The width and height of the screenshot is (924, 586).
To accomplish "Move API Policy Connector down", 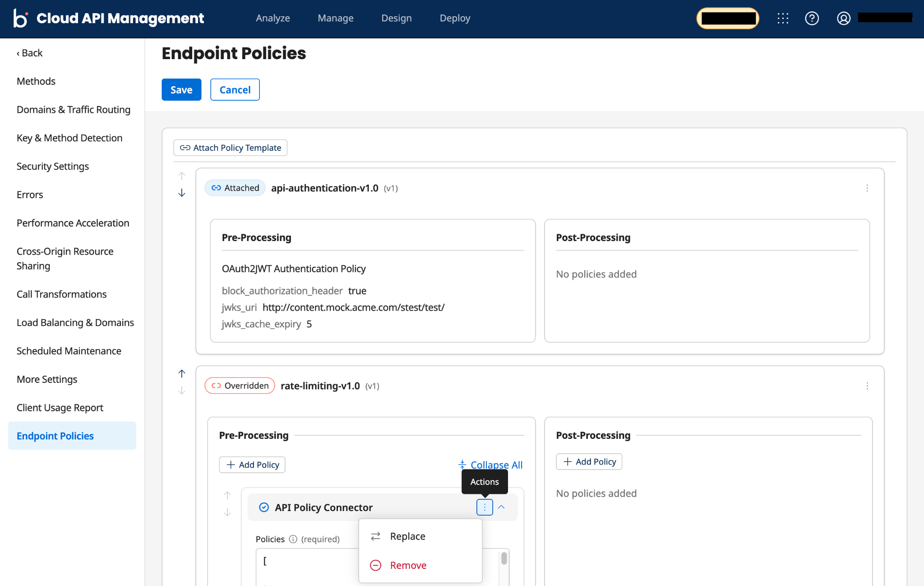I will click(227, 512).
